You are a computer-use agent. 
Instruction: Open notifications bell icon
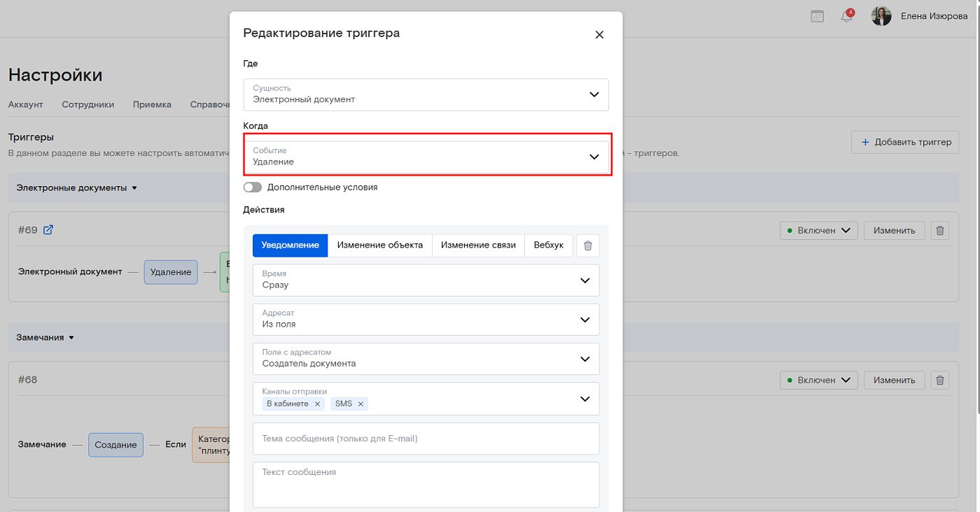(847, 16)
